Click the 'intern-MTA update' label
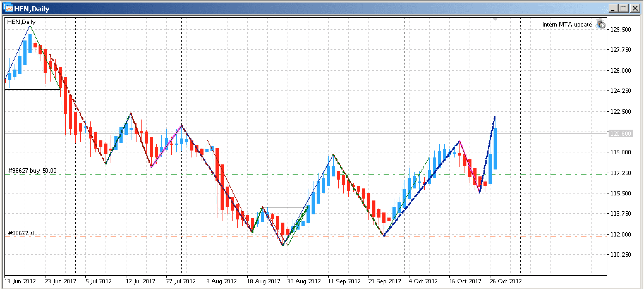644x289 pixels. [567, 25]
